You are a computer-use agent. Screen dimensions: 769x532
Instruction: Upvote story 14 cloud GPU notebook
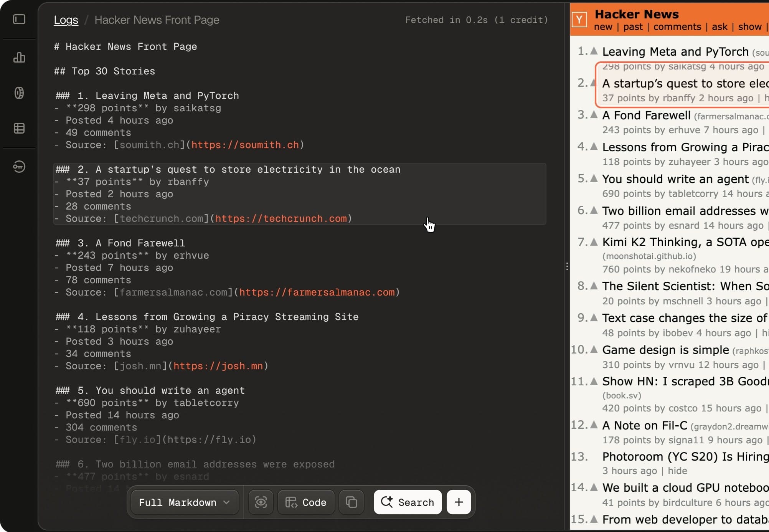pyautogui.click(x=594, y=487)
